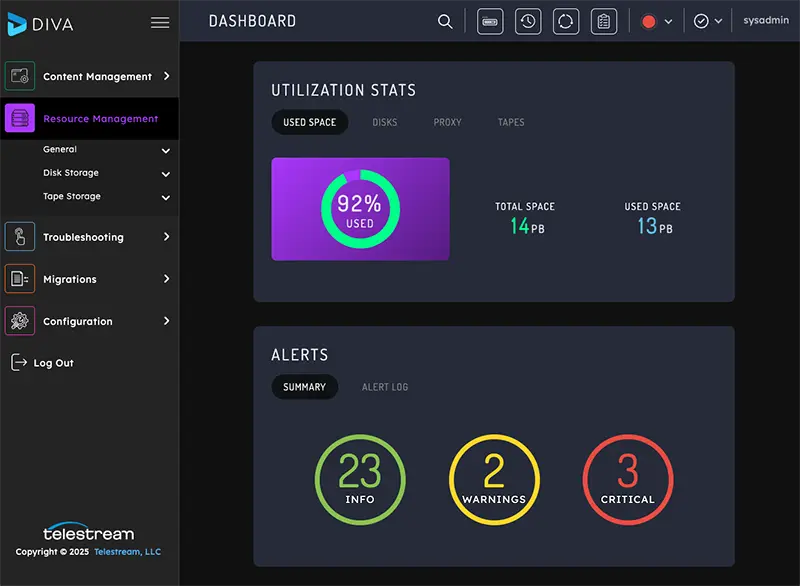Open the ALERT LOG tab
Viewport: 800px width, 586px height.
pos(385,387)
